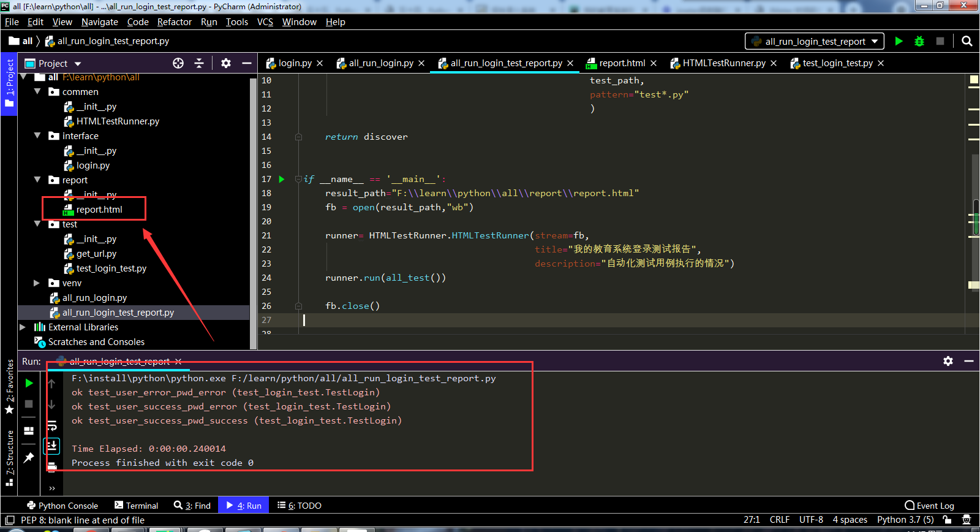Image resolution: width=980 pixels, height=532 pixels.
Task: Click the stop icon in main toolbar
Action: (940, 41)
